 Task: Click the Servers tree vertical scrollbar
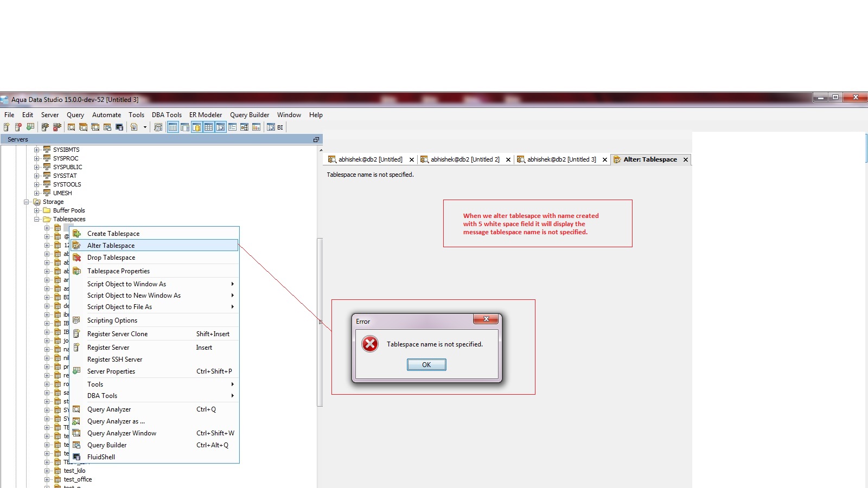tap(320, 322)
